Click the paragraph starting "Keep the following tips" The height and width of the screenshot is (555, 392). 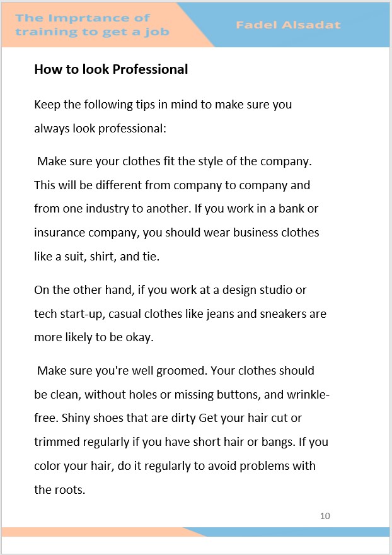[163, 116]
